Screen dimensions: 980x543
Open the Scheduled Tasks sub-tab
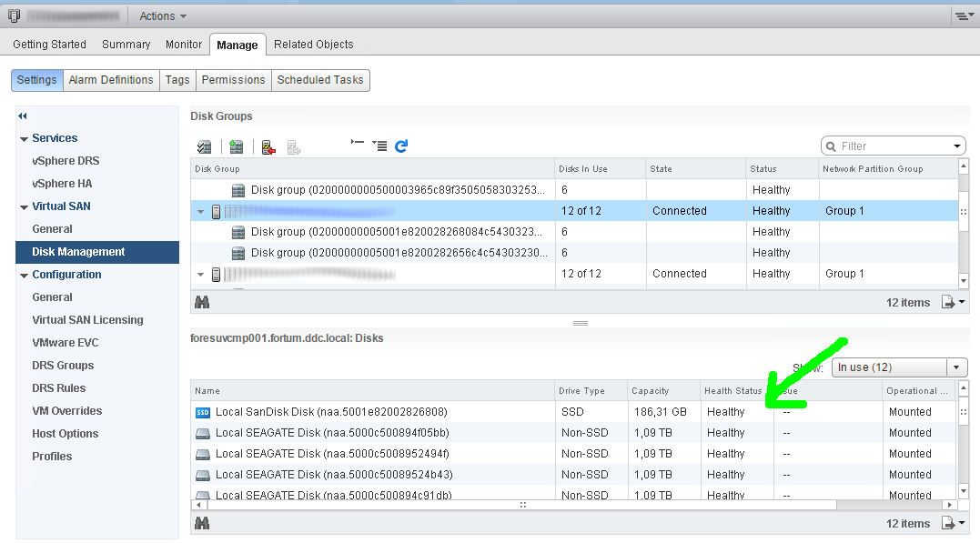click(320, 80)
